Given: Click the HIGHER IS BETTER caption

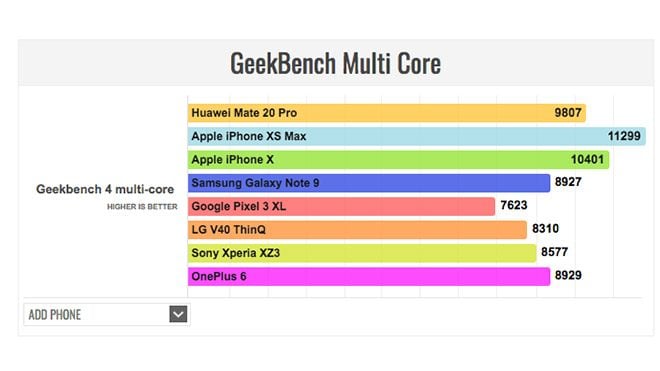Looking at the screenshot, I should click(142, 207).
